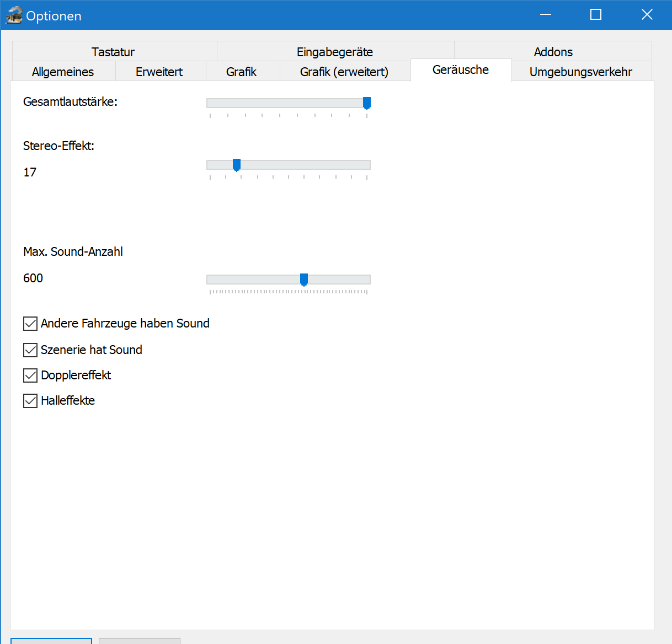672x644 pixels.
Task: Select the Addons tab
Action: (x=553, y=52)
